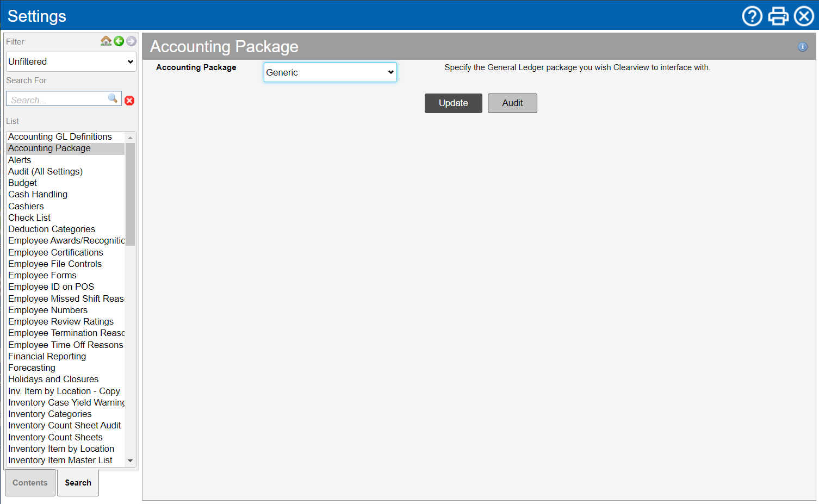Click the blue info icon

pos(802,47)
